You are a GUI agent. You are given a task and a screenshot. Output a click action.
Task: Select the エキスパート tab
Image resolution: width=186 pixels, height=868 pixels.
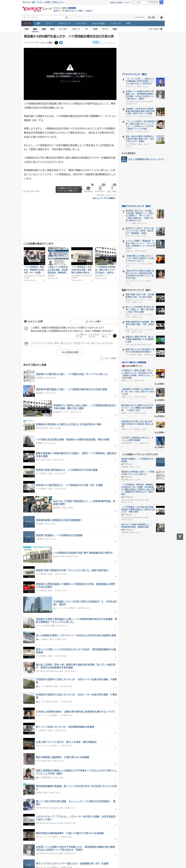pyautogui.click(x=64, y=23)
